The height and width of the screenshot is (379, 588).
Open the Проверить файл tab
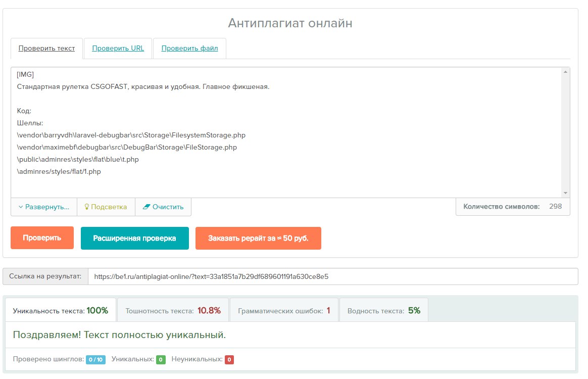(189, 49)
